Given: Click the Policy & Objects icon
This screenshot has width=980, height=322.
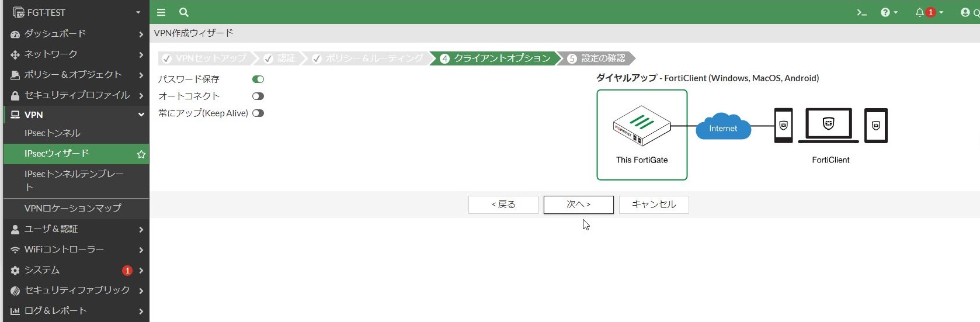Looking at the screenshot, I should coord(15,75).
